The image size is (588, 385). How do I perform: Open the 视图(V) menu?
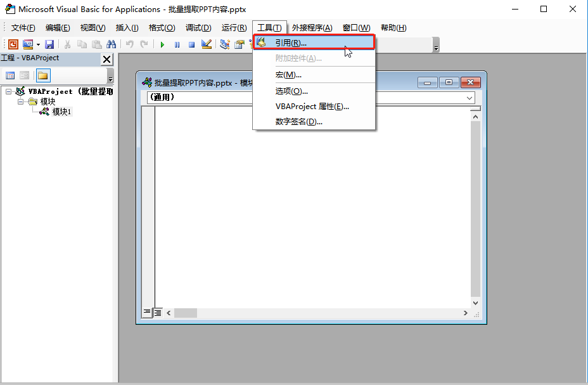(93, 28)
